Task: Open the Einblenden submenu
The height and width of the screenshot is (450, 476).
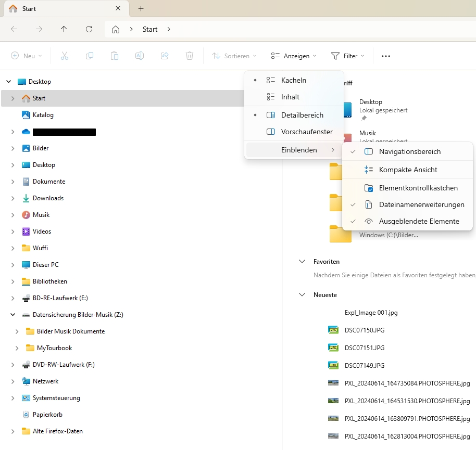Action: coord(294,150)
